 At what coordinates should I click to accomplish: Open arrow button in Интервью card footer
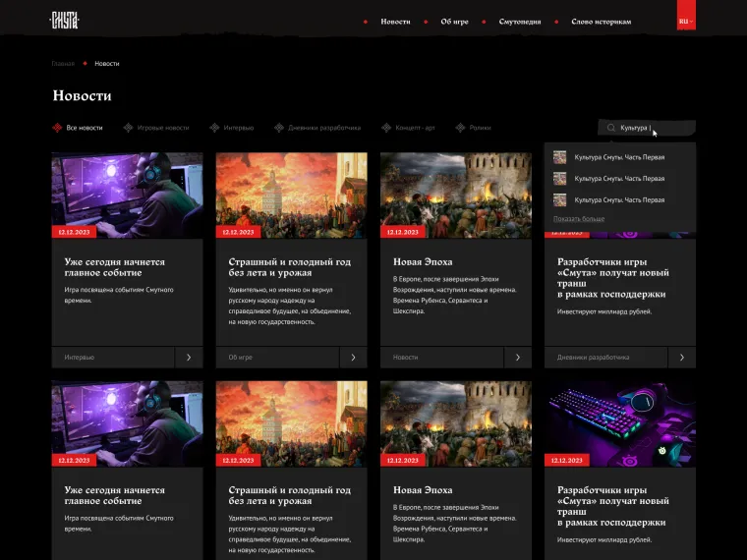click(189, 358)
